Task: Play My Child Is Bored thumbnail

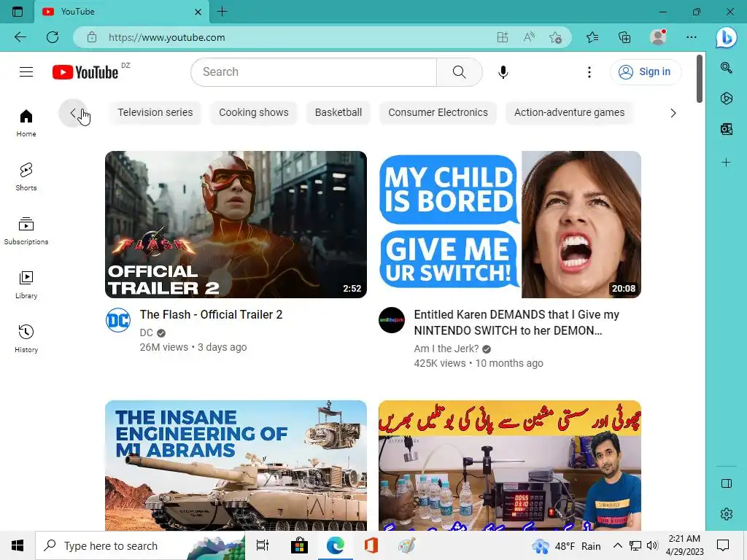Action: click(x=510, y=225)
